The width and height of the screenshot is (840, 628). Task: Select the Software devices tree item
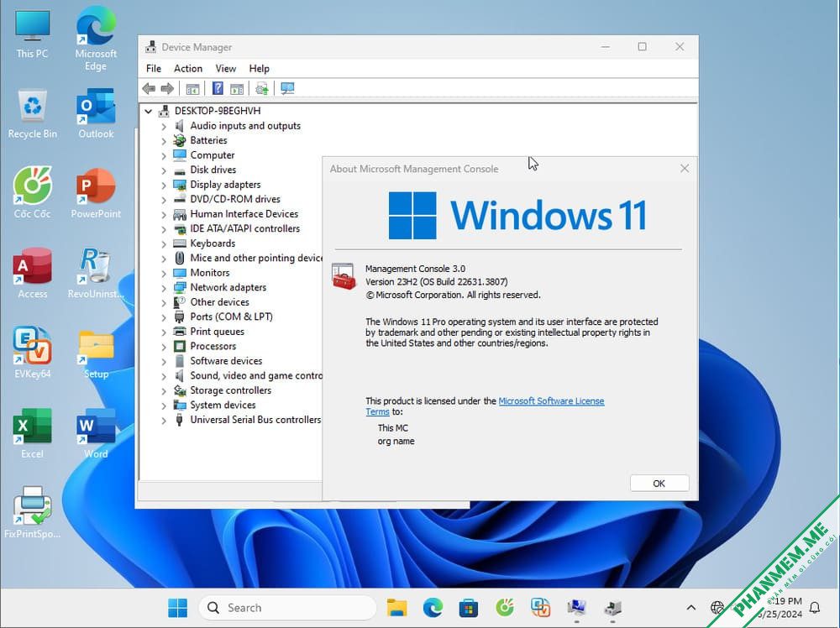tap(226, 361)
